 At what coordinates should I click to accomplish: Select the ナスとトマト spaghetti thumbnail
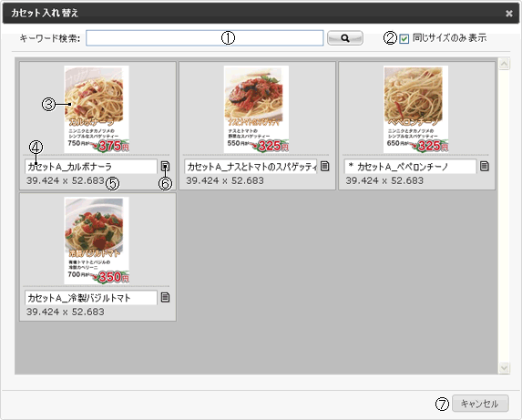tap(256, 109)
